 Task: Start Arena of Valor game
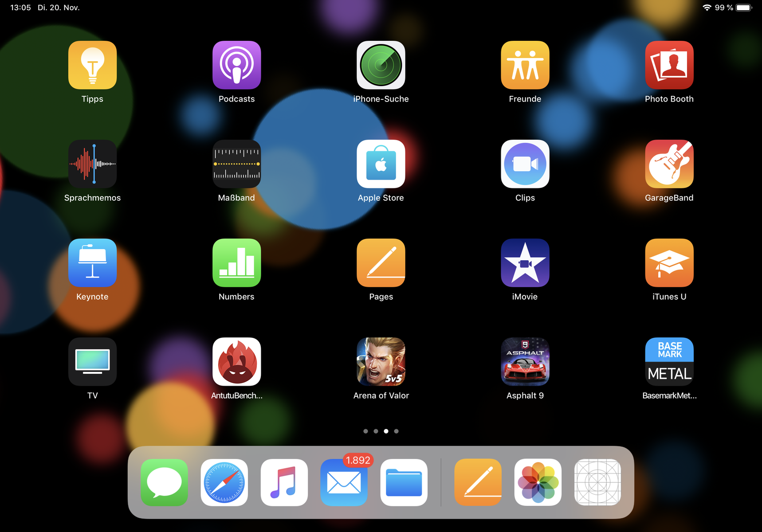tap(381, 362)
